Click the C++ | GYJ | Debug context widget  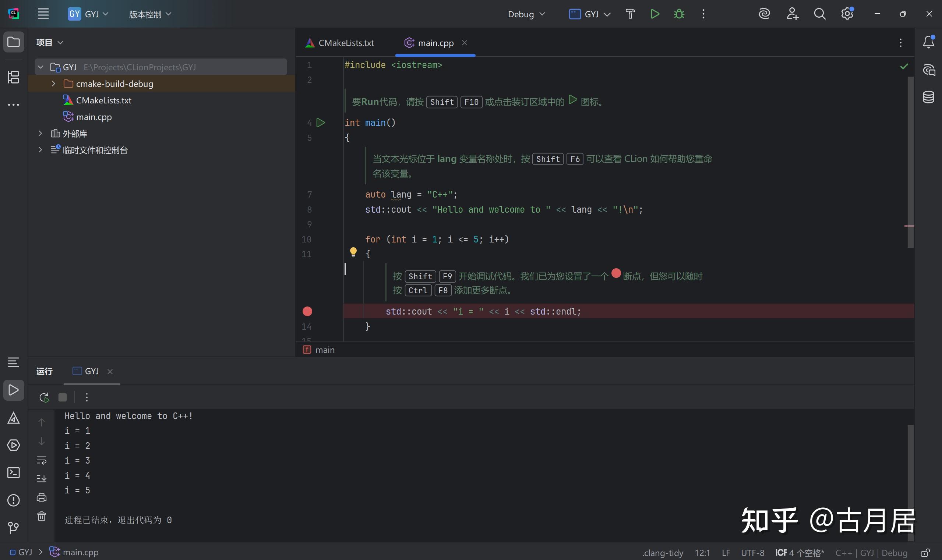(871, 553)
